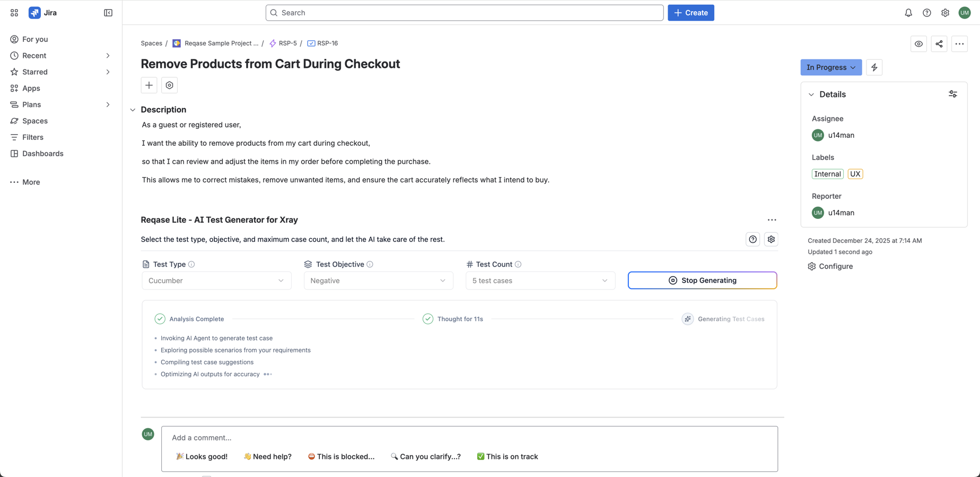The width and height of the screenshot is (980, 477).
Task: Open Jira help via question mark icon
Action: [x=927, y=12]
